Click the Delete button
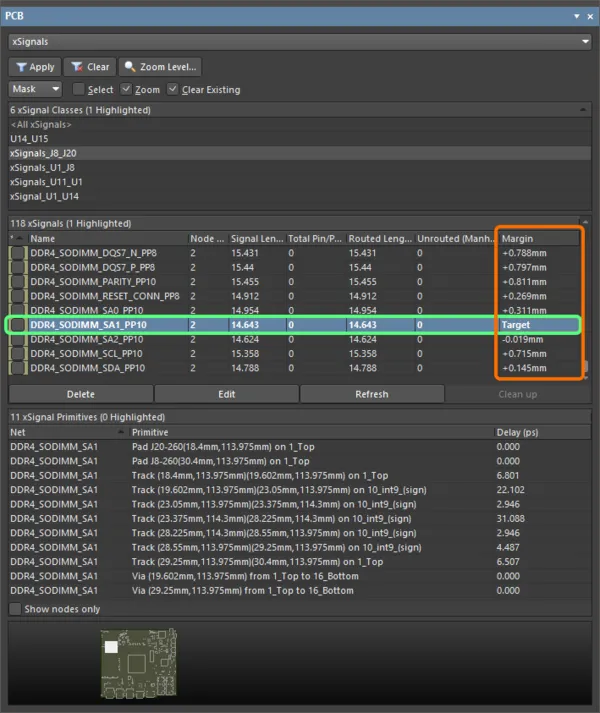The width and height of the screenshot is (600, 713). [x=80, y=394]
